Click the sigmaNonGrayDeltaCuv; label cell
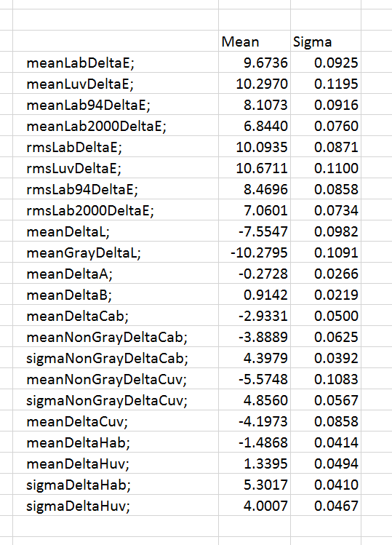 tap(116, 400)
